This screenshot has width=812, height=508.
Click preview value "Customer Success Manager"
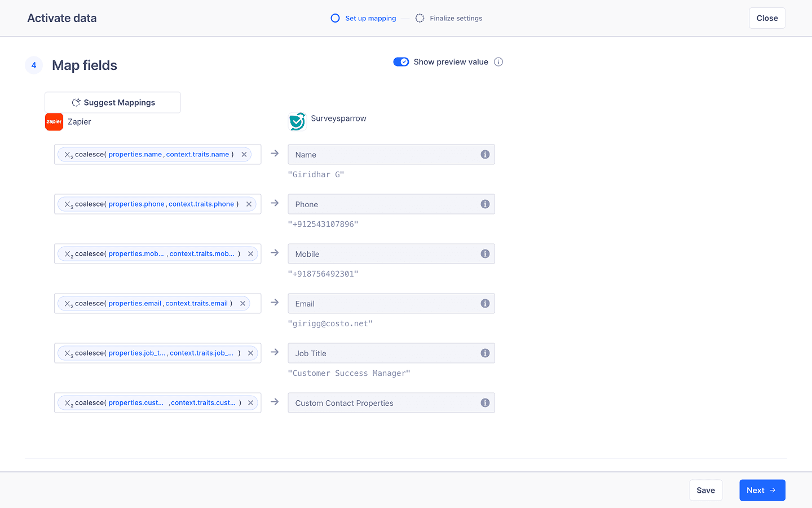pos(349,374)
